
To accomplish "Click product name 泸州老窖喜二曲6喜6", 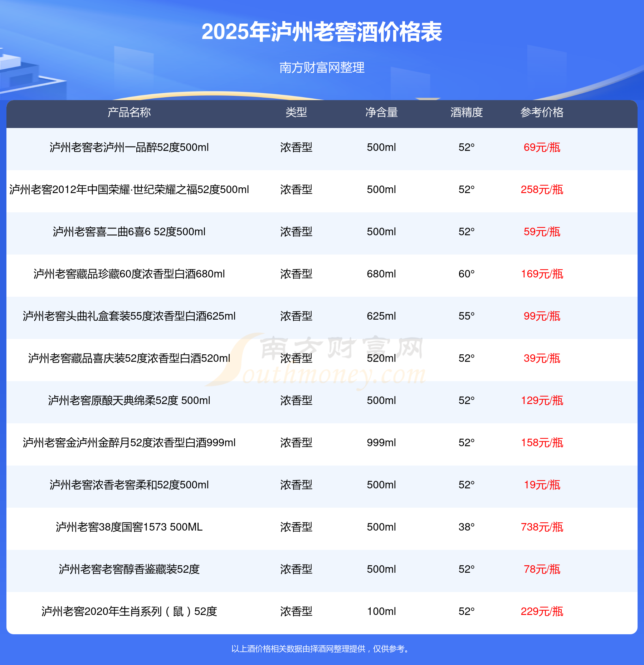I will 129,232.
